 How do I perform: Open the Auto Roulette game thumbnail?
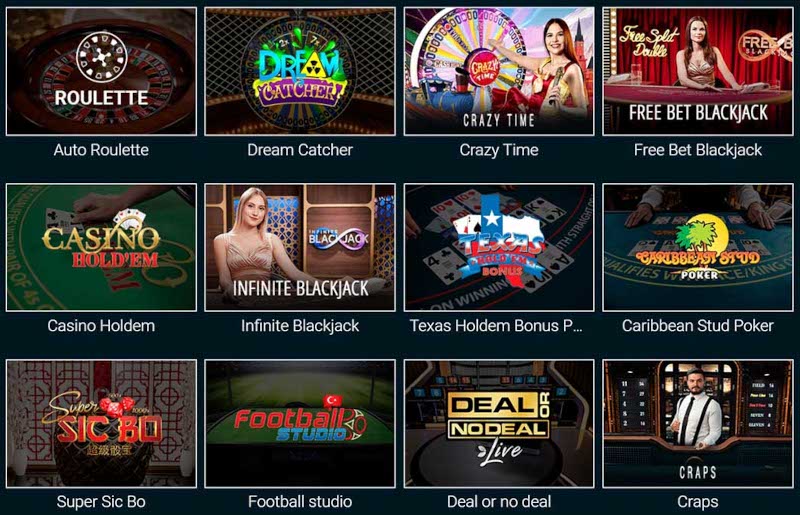[101, 71]
